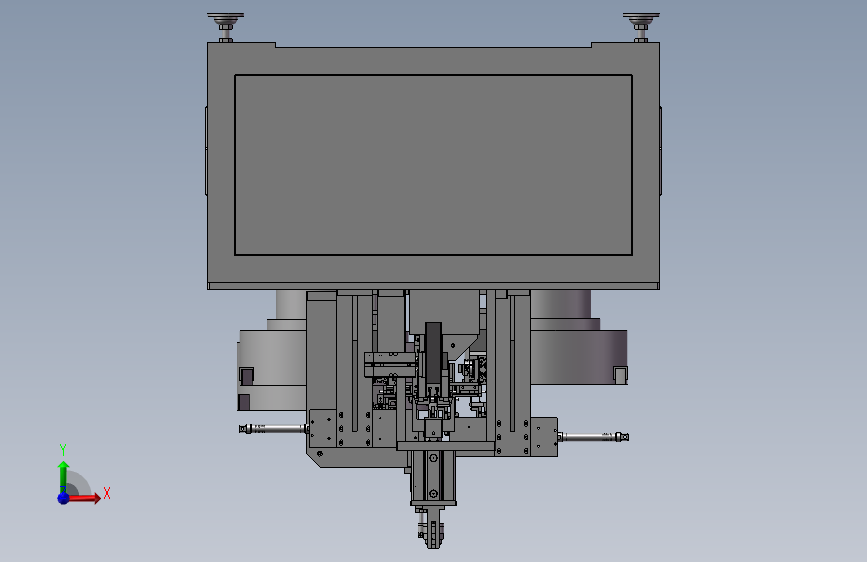This screenshot has height=562, width=867.
Task: Click the blue Z axis ball of the triad
Action: coord(63,498)
